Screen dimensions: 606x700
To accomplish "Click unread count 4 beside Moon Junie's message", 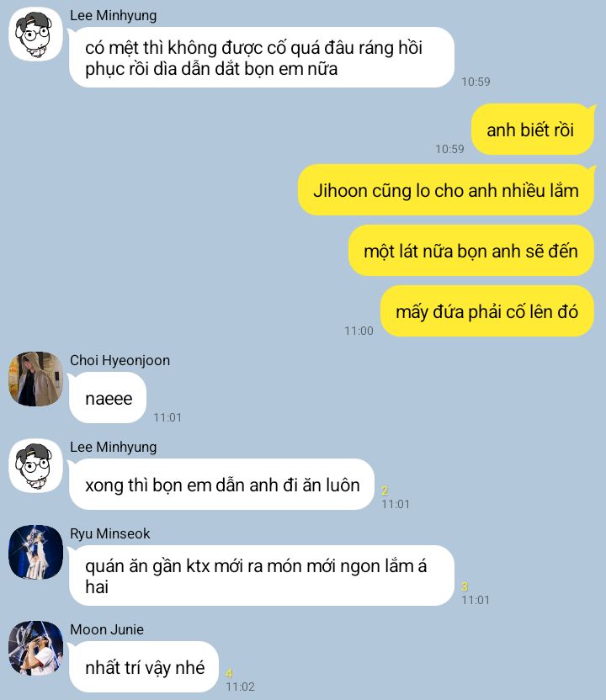I will [229, 673].
